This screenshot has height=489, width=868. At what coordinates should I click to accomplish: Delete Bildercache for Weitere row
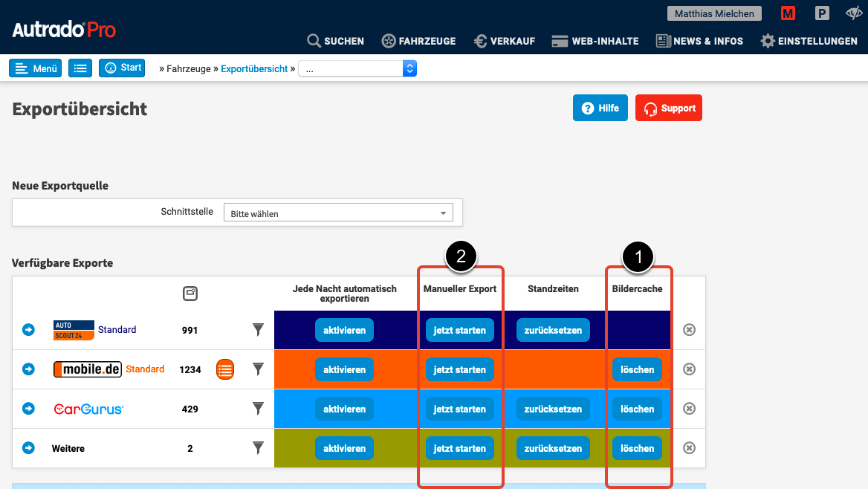pyautogui.click(x=637, y=448)
